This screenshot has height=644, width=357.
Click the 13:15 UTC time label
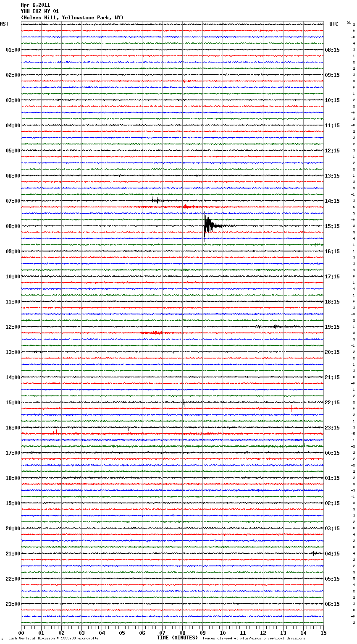(332, 176)
